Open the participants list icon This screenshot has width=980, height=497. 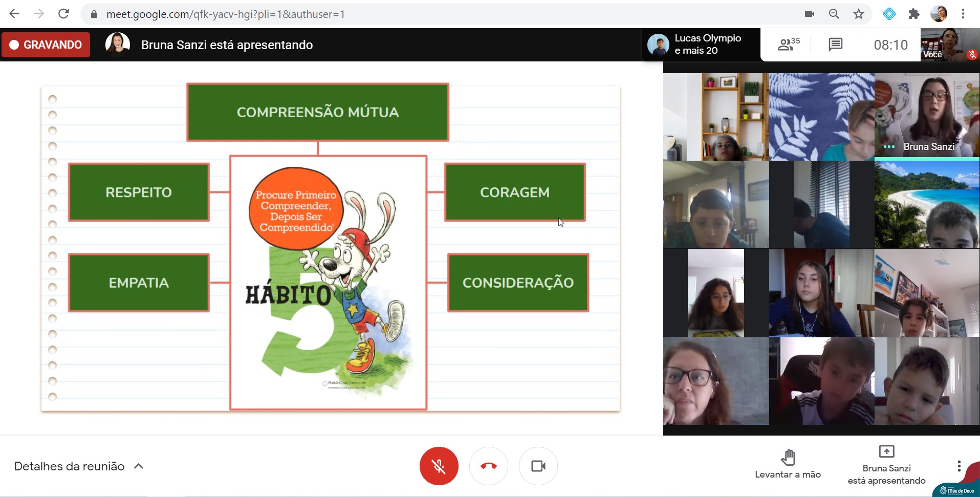[x=788, y=45]
